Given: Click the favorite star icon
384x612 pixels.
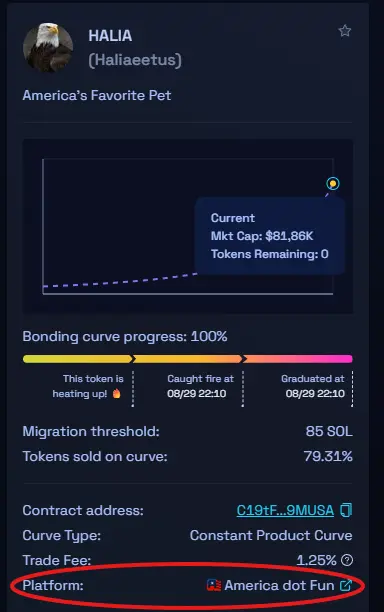Looking at the screenshot, I should [x=345, y=31].
